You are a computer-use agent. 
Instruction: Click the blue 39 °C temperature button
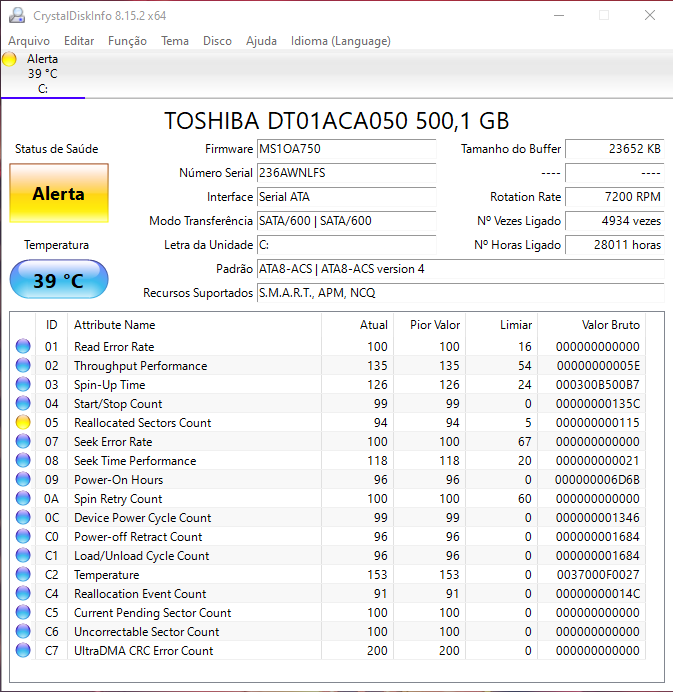coord(59,280)
